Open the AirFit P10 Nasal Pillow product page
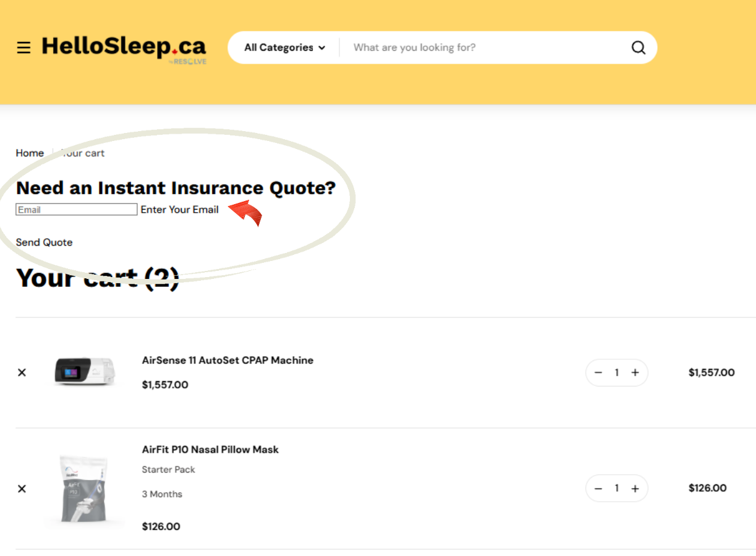This screenshot has width=756, height=556. click(210, 450)
